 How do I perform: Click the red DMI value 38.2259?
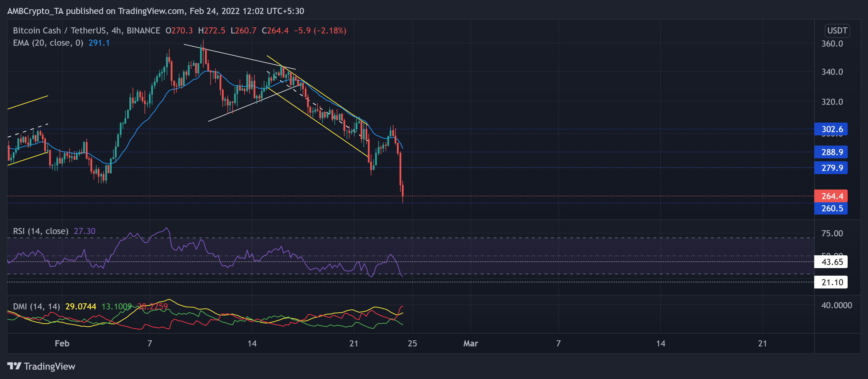[x=153, y=306]
